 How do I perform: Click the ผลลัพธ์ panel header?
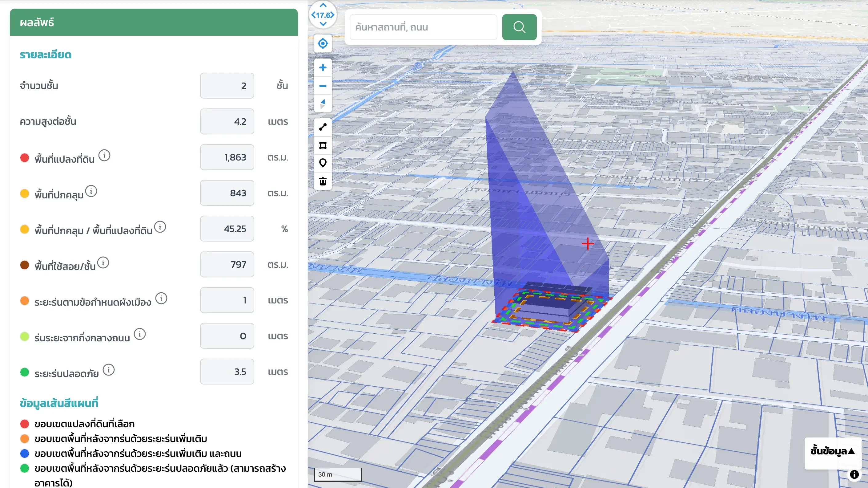point(154,22)
